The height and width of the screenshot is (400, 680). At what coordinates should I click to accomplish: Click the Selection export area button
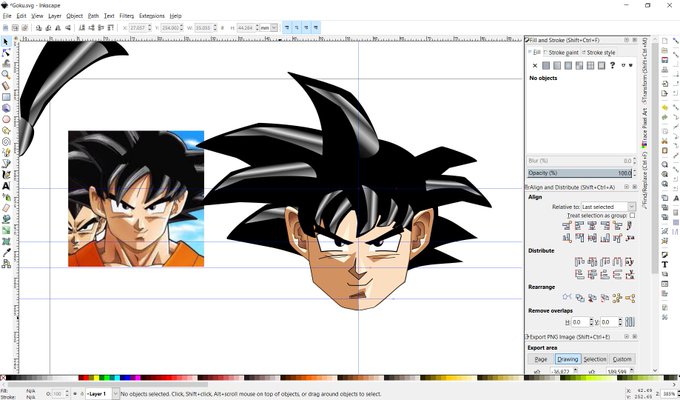click(x=595, y=359)
